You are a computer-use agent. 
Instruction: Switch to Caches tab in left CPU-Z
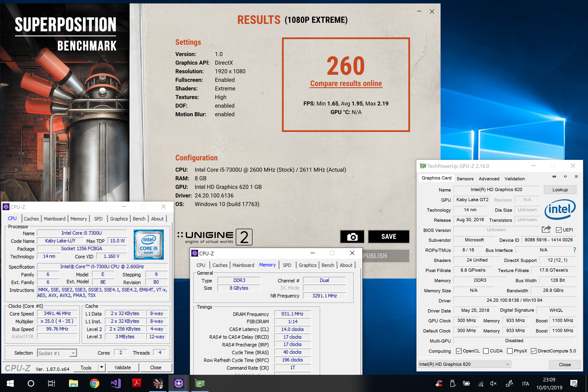(x=31, y=219)
